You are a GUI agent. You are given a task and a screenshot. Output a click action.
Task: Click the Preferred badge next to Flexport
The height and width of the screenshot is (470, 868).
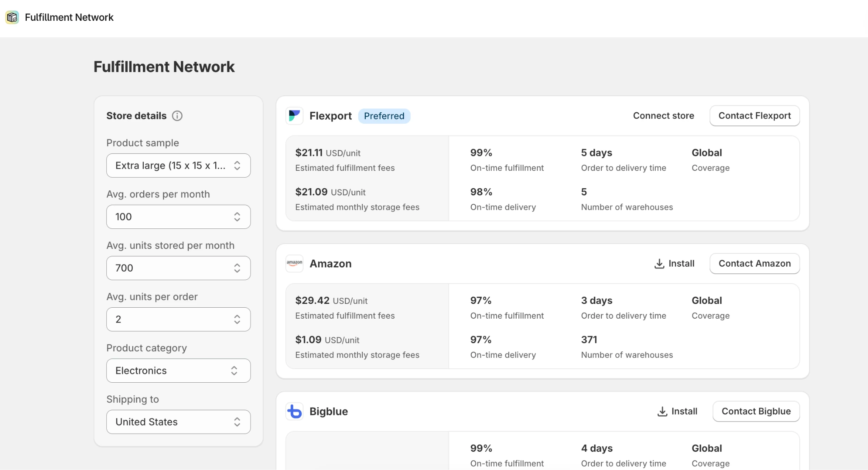[x=384, y=116]
